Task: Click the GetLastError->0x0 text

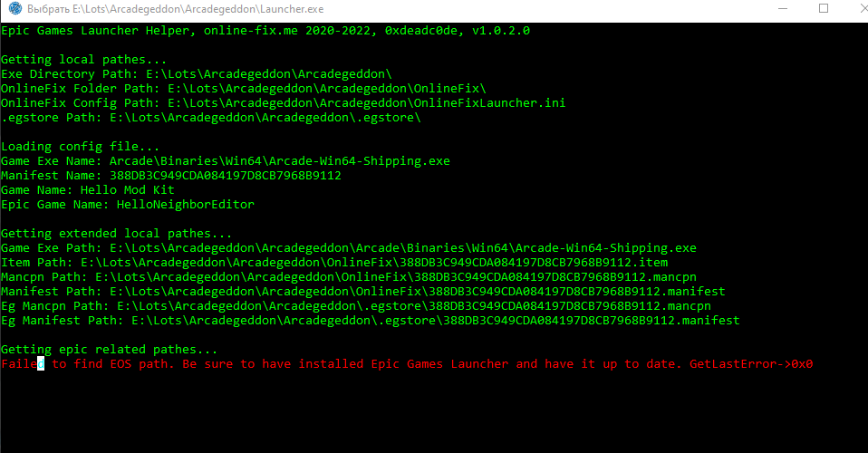Action: [x=751, y=364]
